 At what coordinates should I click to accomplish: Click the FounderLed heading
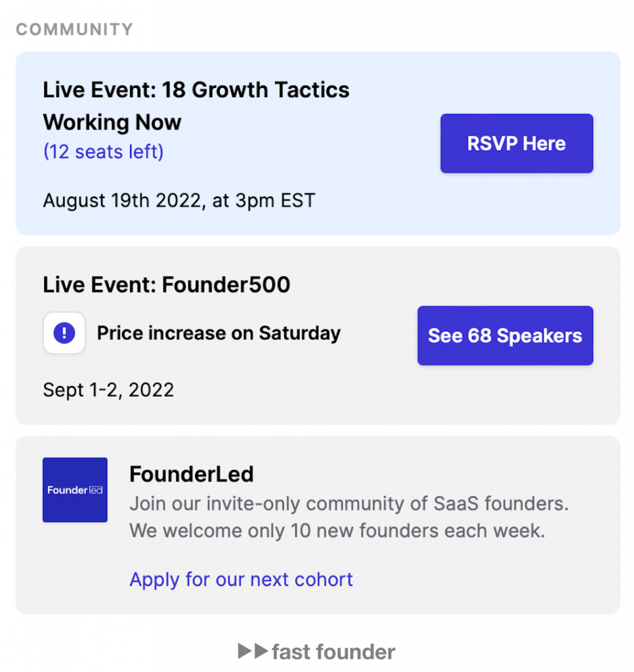tap(192, 474)
